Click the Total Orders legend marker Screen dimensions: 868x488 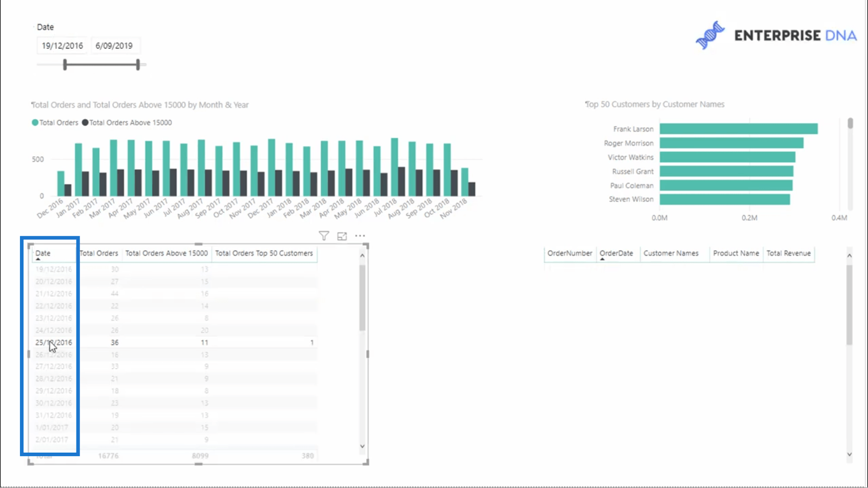pos(35,123)
